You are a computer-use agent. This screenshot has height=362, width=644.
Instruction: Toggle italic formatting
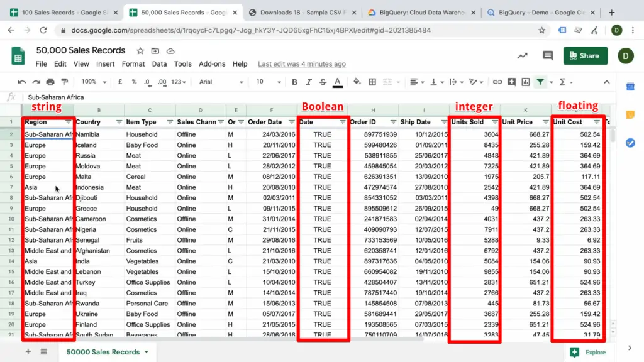point(308,82)
